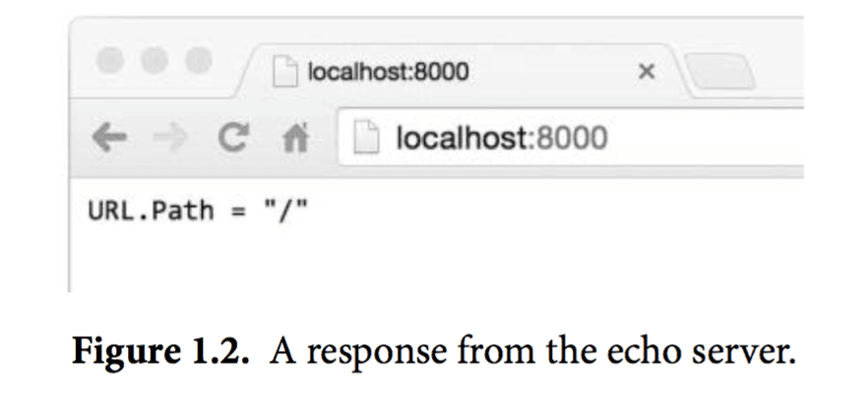Click the caption text about the echo server
Viewport: 868px width, 405px height.
point(532,351)
